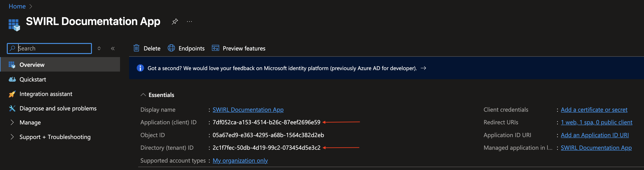Expand Support + Troubleshooting chevron
Screen dimensions: 644x170
click(12, 137)
